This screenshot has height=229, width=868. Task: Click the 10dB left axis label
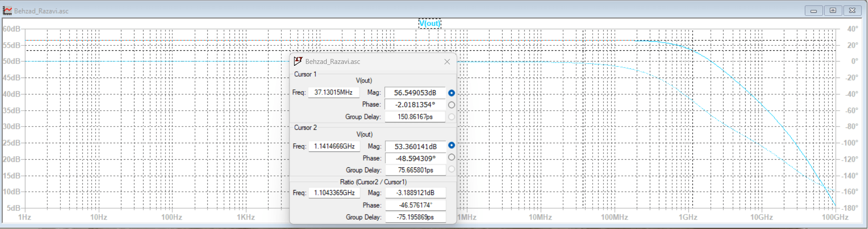[x=11, y=191]
